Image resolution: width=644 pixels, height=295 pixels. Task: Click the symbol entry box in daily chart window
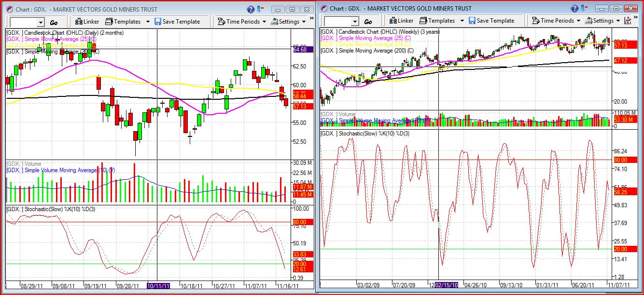(x=23, y=22)
